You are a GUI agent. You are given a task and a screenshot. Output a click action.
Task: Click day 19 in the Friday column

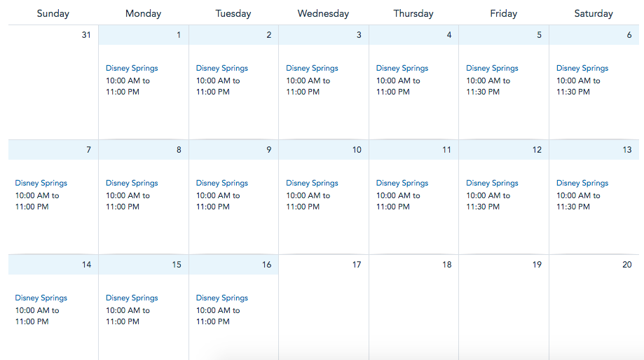point(537,265)
